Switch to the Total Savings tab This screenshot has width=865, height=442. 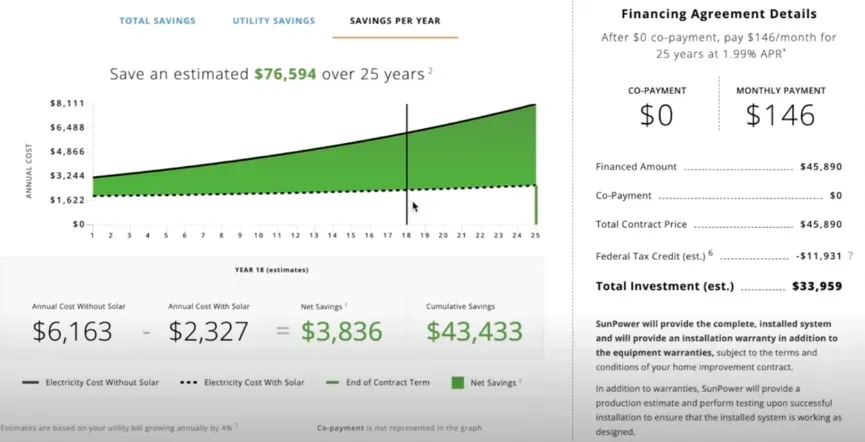157,21
